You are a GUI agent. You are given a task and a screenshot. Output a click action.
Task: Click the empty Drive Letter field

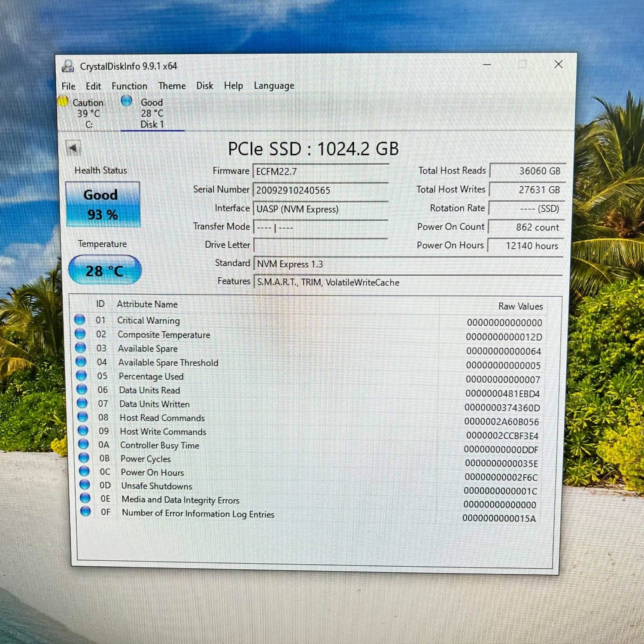point(321,245)
